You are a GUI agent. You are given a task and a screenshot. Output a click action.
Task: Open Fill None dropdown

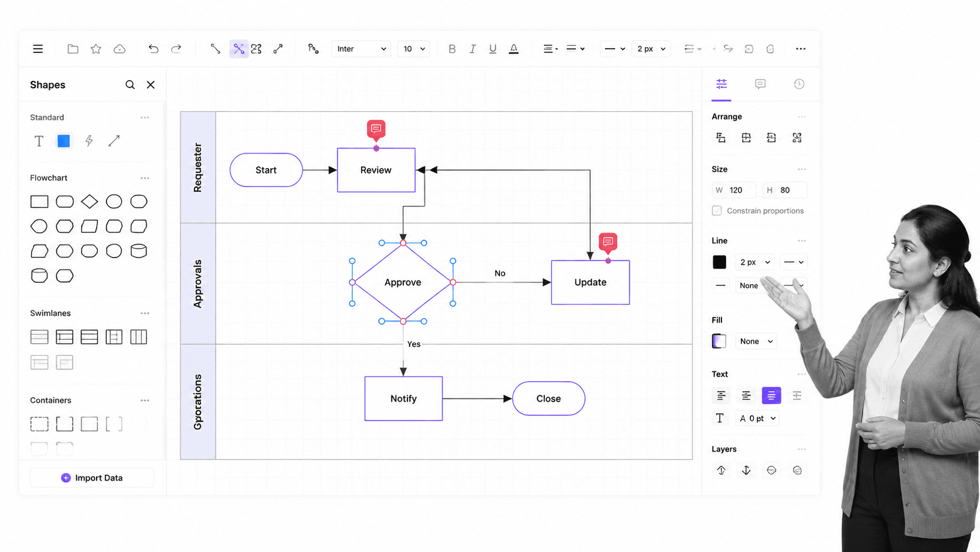click(x=756, y=341)
